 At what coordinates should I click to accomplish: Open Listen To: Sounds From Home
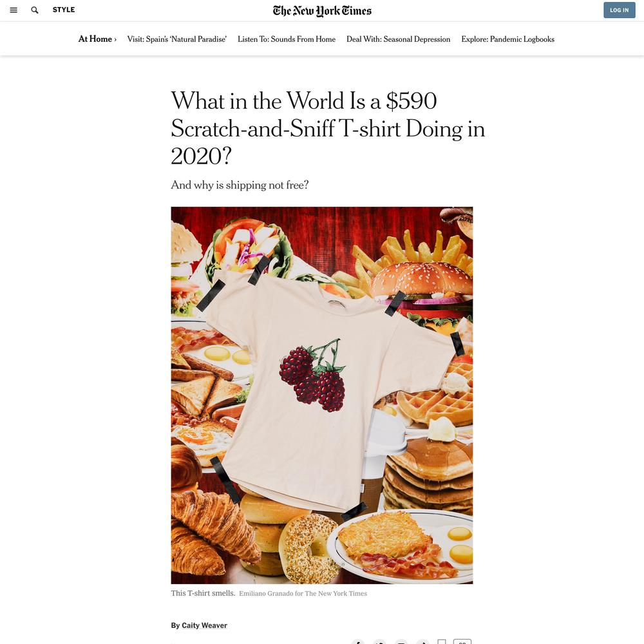coord(287,39)
